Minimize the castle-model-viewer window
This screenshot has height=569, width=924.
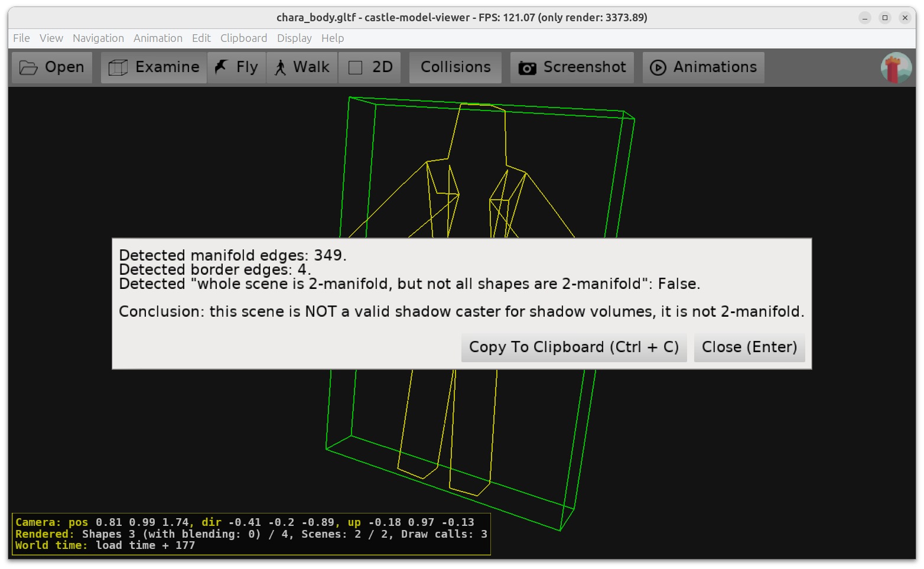(x=865, y=18)
